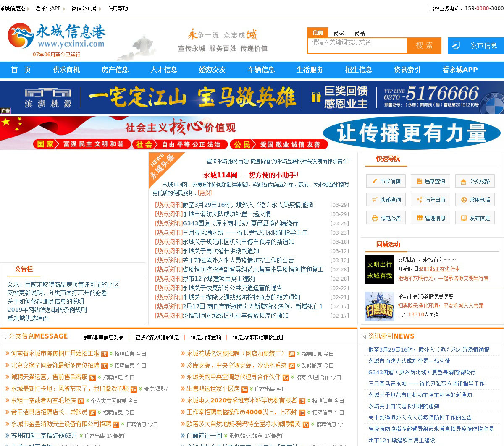This screenshot has height=446, width=504.
Task: Open 供求商机 in main navigation
Action: (66, 70)
